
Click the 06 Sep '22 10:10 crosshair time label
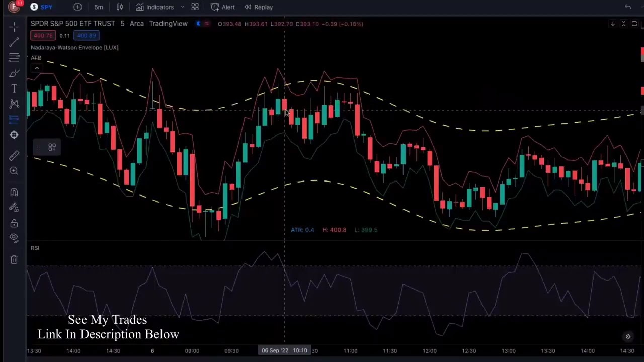coord(284,350)
